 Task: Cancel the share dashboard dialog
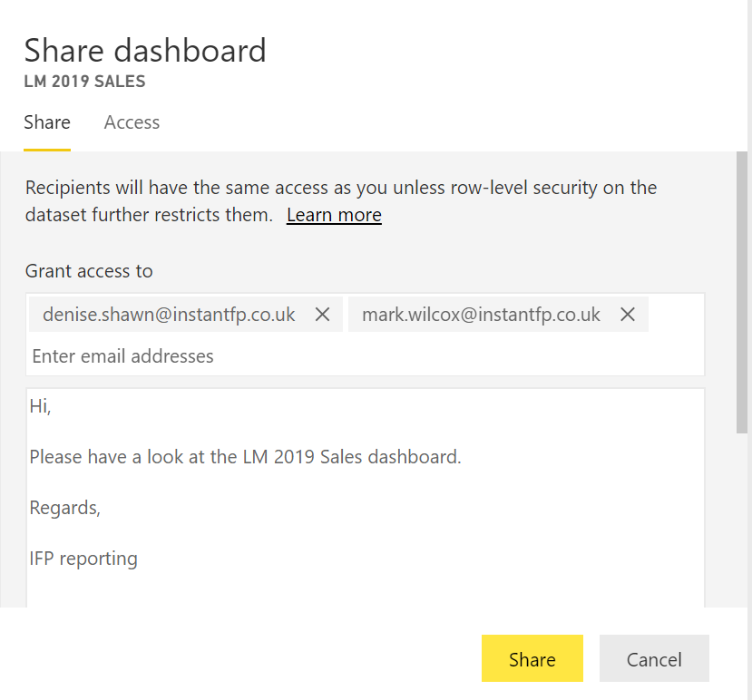(654, 659)
